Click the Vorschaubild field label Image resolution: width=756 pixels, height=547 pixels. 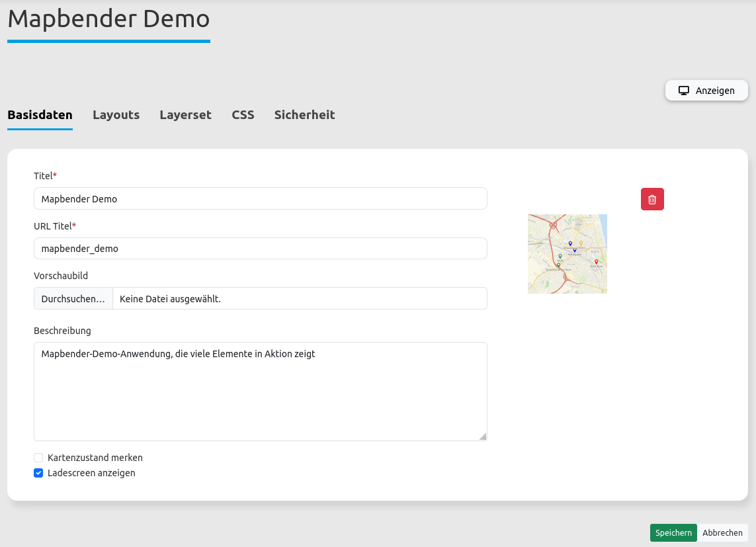[x=61, y=275]
